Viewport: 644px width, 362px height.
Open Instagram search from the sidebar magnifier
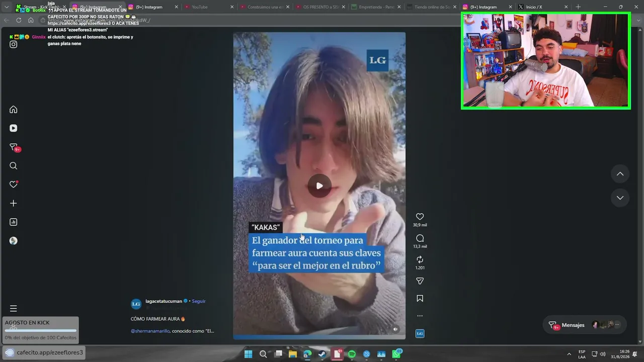(14, 166)
